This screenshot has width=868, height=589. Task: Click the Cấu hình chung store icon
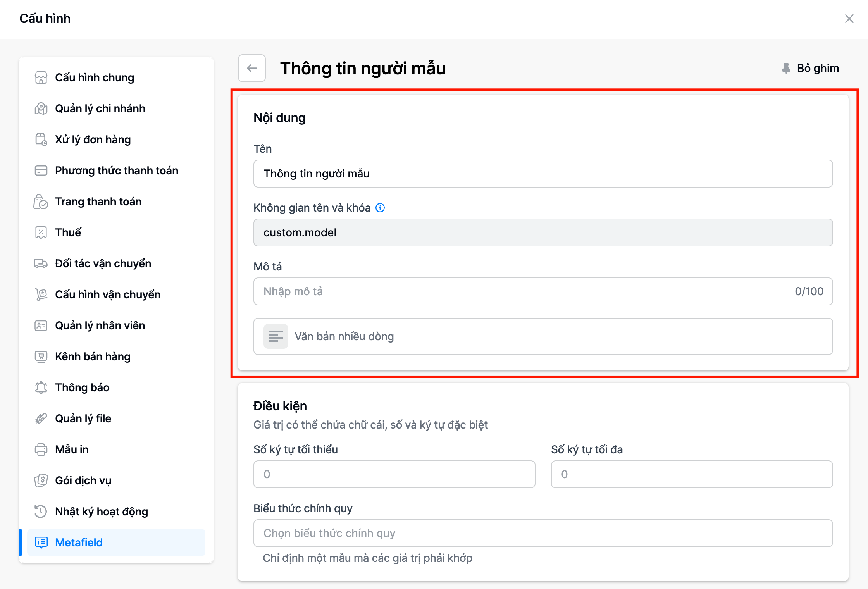[41, 77]
